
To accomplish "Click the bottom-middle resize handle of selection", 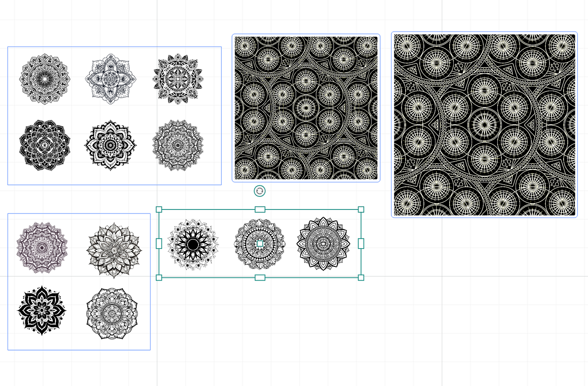I will click(260, 278).
